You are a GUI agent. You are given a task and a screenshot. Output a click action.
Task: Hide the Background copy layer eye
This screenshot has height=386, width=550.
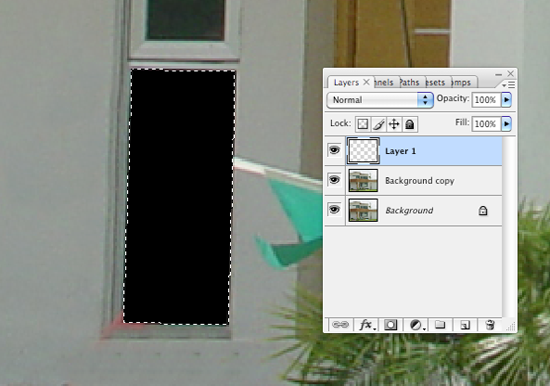[335, 180]
